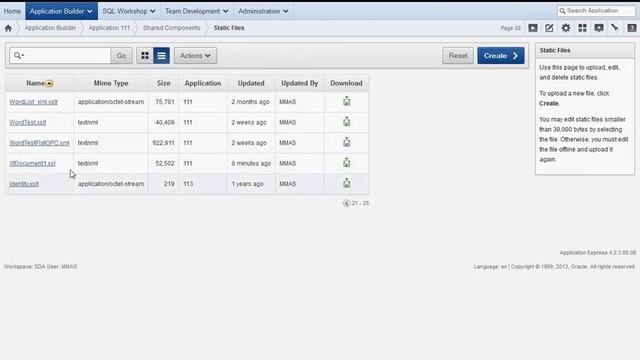Viewport: 640px width, 360px height.
Task: Click the help question mark icon
Action: click(x=631, y=28)
